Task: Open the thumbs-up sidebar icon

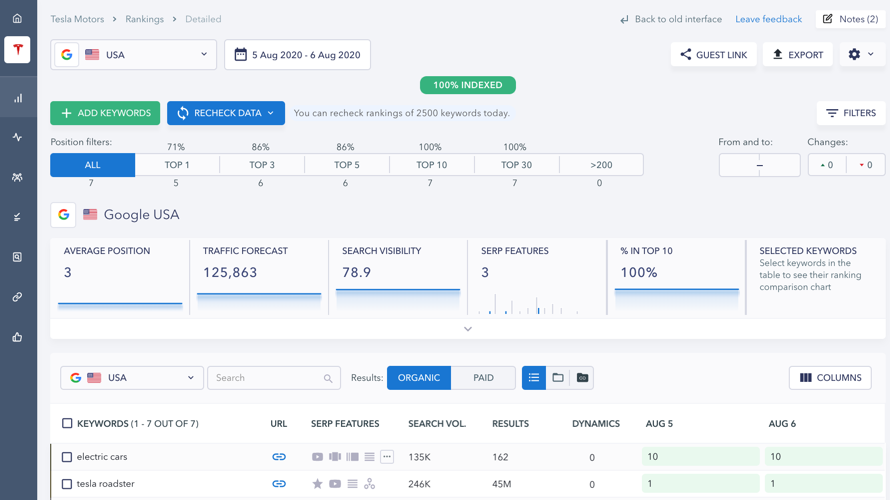Action: point(17,337)
